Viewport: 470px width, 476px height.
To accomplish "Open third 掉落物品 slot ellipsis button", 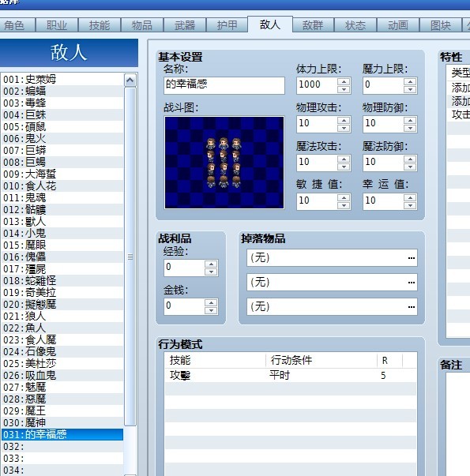I will (x=412, y=306).
